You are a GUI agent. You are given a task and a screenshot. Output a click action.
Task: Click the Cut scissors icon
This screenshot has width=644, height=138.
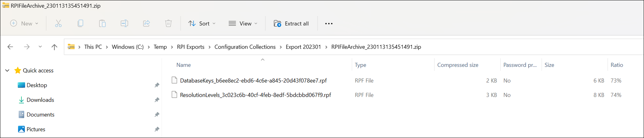[x=58, y=24]
